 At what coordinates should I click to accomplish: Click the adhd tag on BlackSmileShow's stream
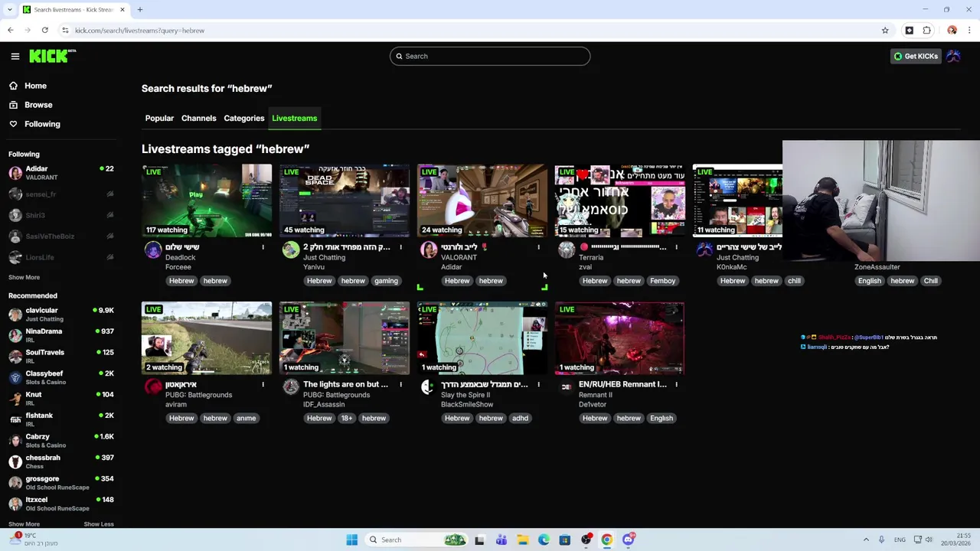pyautogui.click(x=520, y=419)
